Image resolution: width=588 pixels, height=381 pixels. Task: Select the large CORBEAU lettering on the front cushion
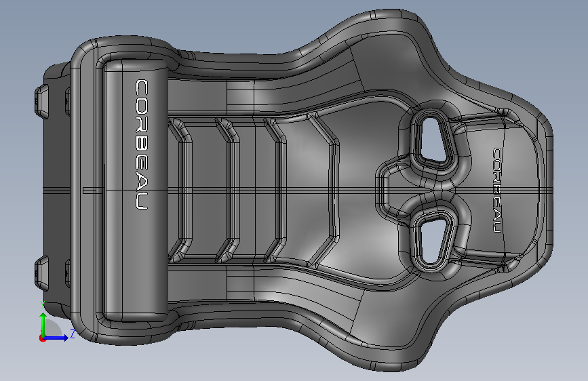tap(142, 144)
